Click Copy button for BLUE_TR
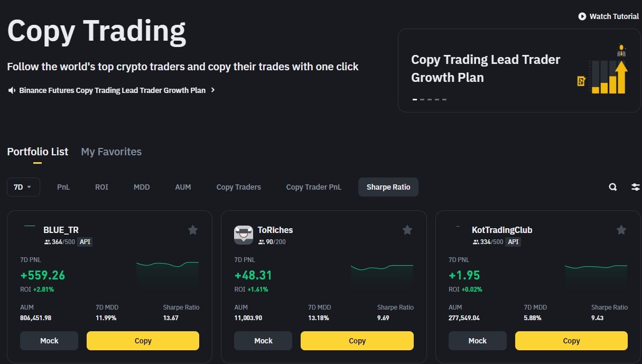 coord(143,341)
